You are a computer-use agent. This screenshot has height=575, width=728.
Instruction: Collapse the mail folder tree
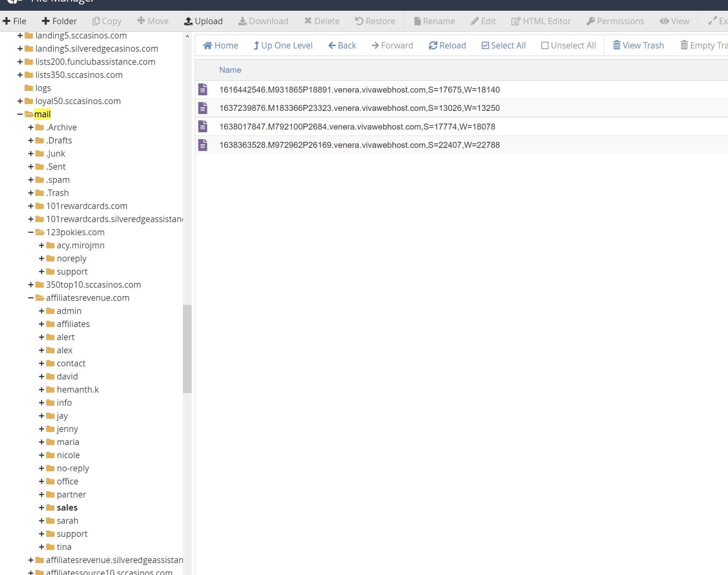(x=20, y=114)
